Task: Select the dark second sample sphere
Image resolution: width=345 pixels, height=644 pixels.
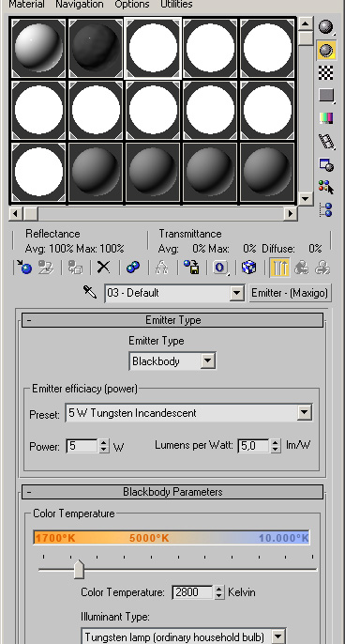Action: coord(96,48)
